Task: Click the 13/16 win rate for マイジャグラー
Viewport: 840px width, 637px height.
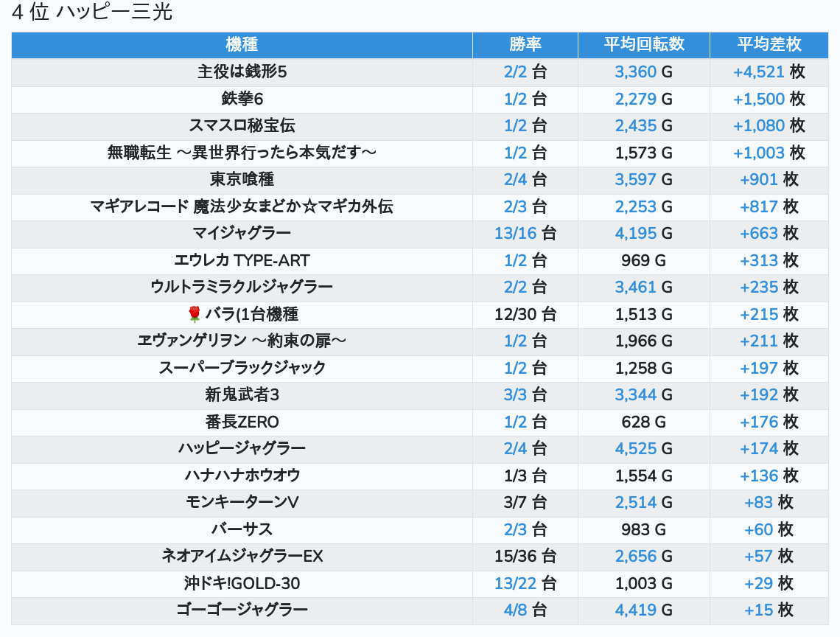Action: 516,234
